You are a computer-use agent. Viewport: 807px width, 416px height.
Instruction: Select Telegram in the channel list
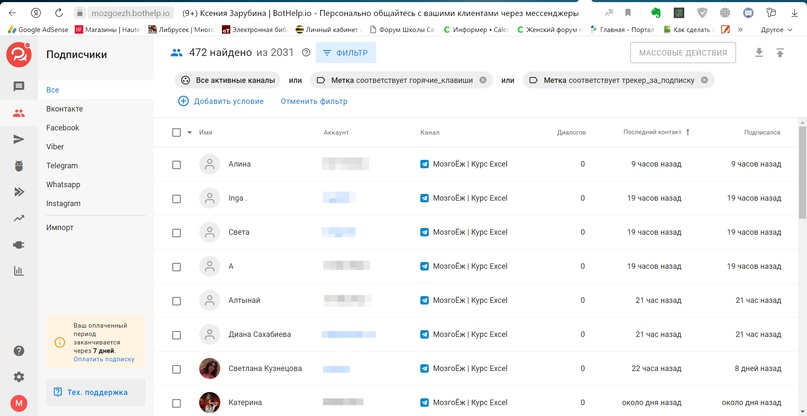click(x=62, y=166)
